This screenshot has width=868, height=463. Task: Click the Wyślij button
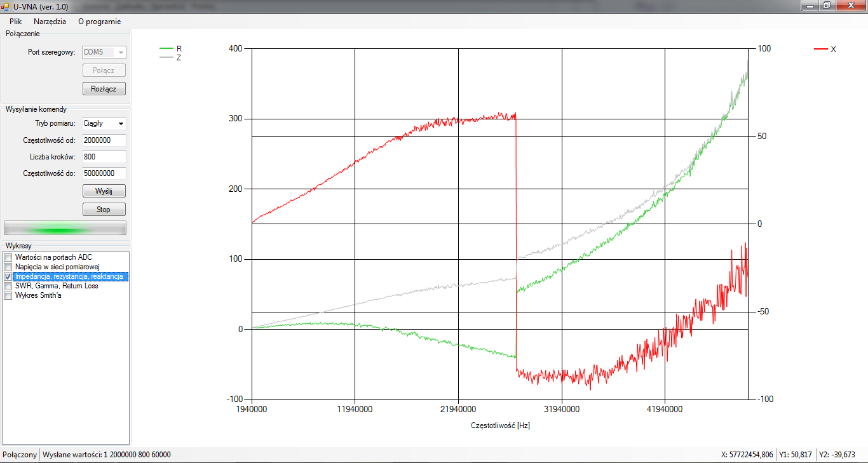(104, 191)
